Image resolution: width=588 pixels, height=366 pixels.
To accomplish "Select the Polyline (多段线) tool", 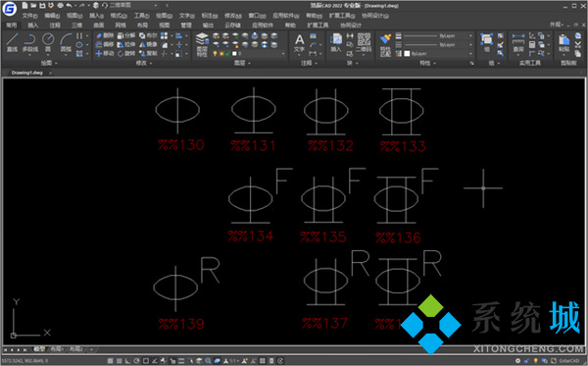I will tap(29, 43).
